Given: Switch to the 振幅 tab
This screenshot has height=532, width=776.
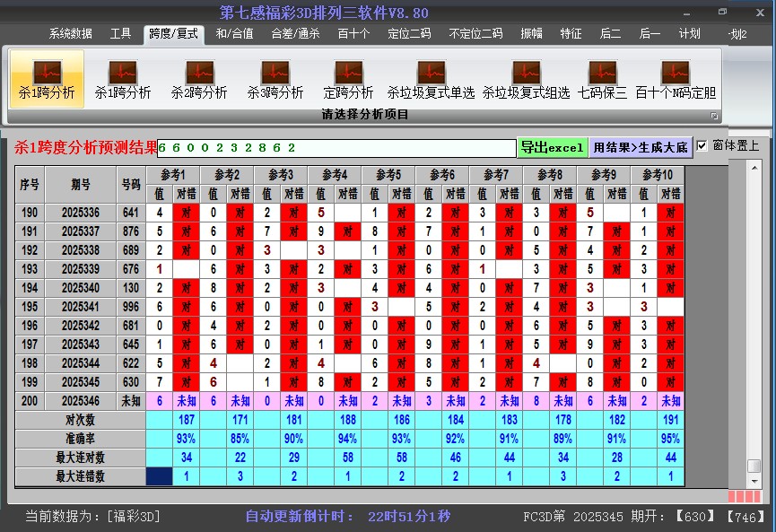Looking at the screenshot, I should pos(532,34).
